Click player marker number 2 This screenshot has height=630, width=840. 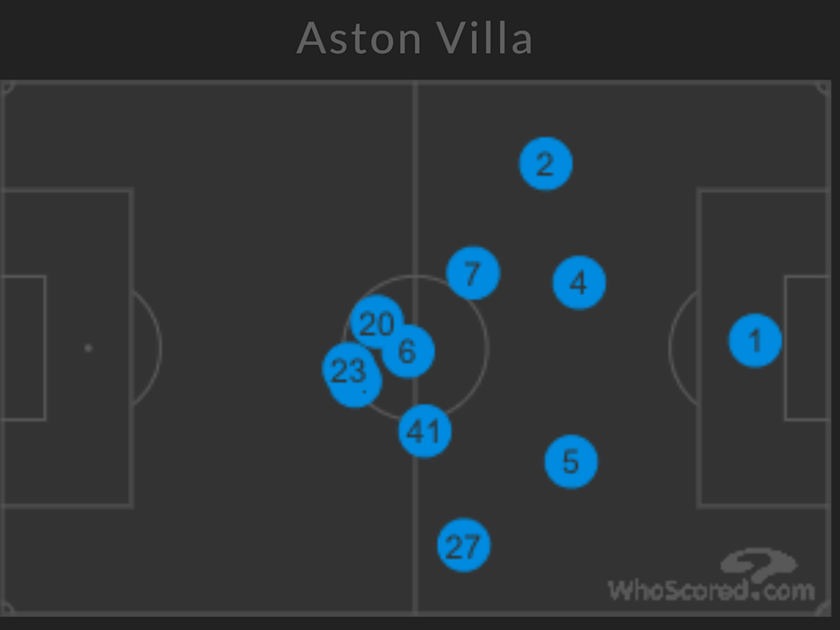tap(545, 164)
